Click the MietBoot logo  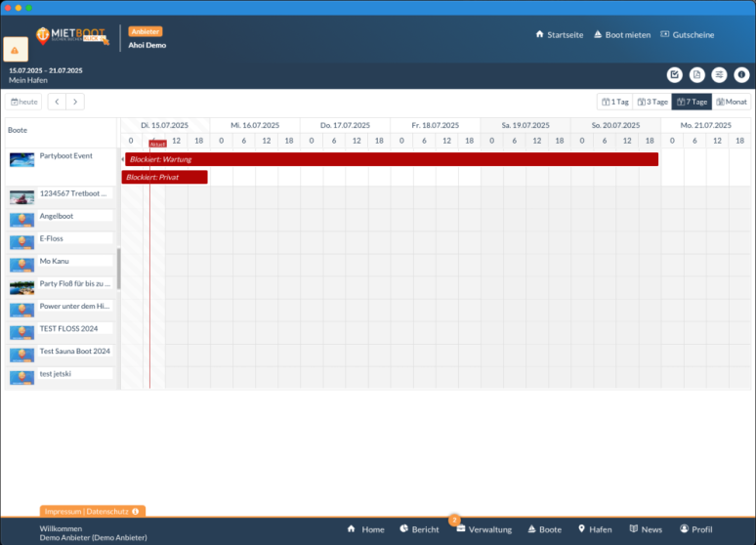click(72, 36)
